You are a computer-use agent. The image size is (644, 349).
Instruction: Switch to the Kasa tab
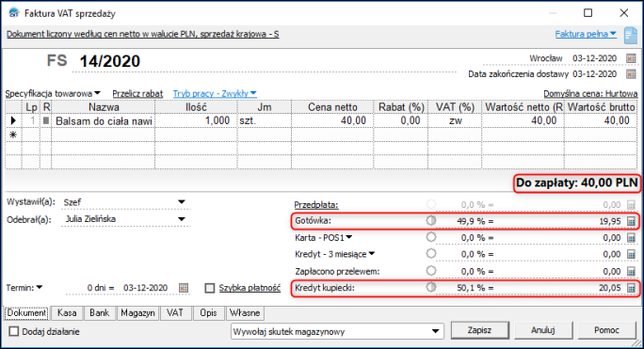67,313
